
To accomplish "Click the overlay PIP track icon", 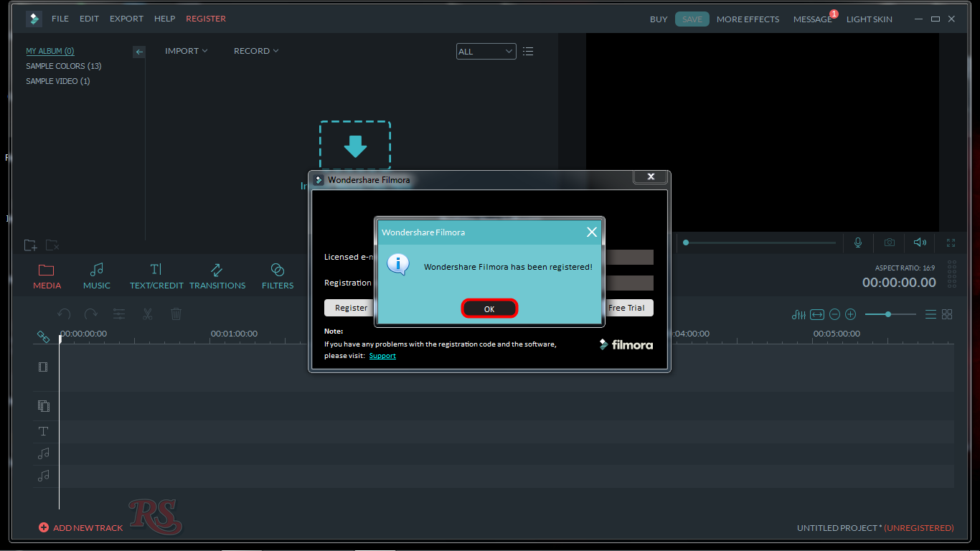I will coord(43,405).
